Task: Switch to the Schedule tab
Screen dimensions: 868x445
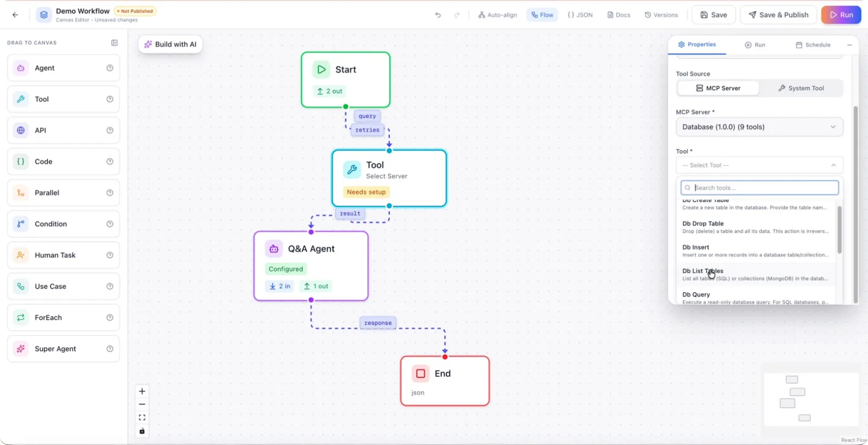Action: [813, 45]
